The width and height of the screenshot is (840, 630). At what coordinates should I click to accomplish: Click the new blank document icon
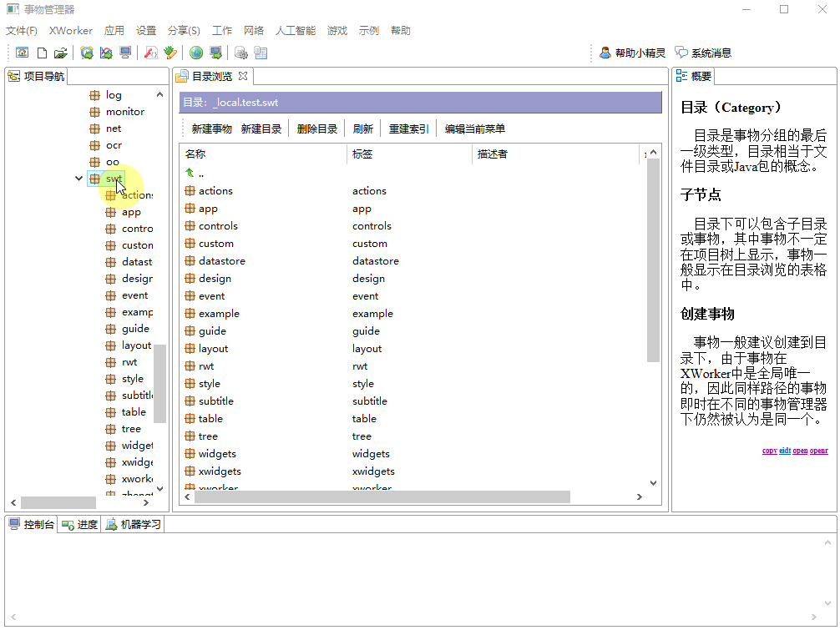point(42,53)
